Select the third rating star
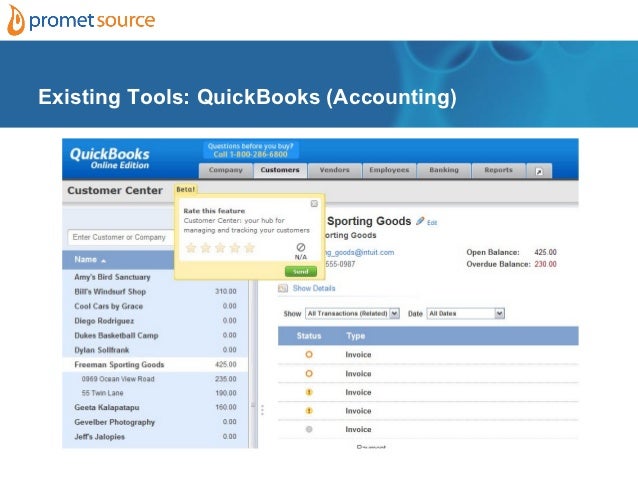This screenshot has height=479, width=638. [220, 248]
